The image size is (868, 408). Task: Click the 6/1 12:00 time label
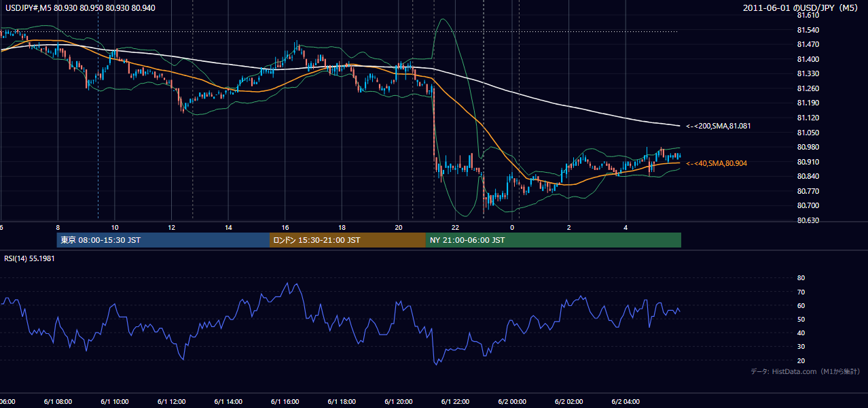(171, 402)
